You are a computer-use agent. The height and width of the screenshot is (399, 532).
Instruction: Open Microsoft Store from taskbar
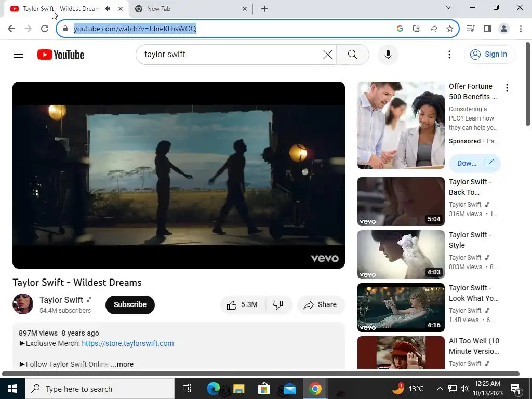[x=264, y=389]
